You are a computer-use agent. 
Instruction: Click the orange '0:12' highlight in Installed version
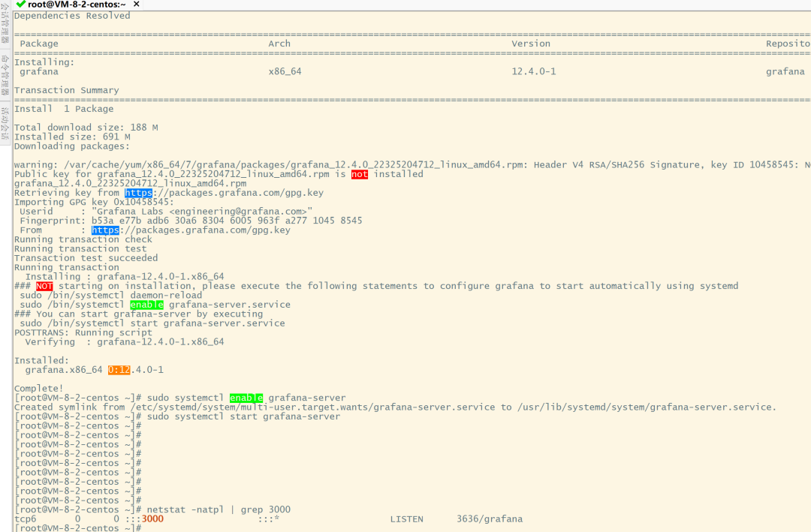pyautogui.click(x=119, y=370)
